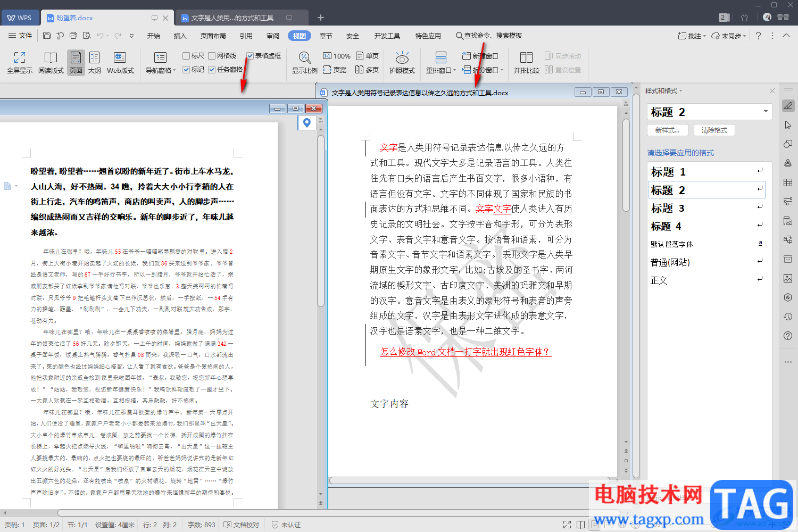The width and height of the screenshot is (798, 532).
Task: Click the skin shirt icon in title bar
Action: pyautogui.click(x=744, y=18)
